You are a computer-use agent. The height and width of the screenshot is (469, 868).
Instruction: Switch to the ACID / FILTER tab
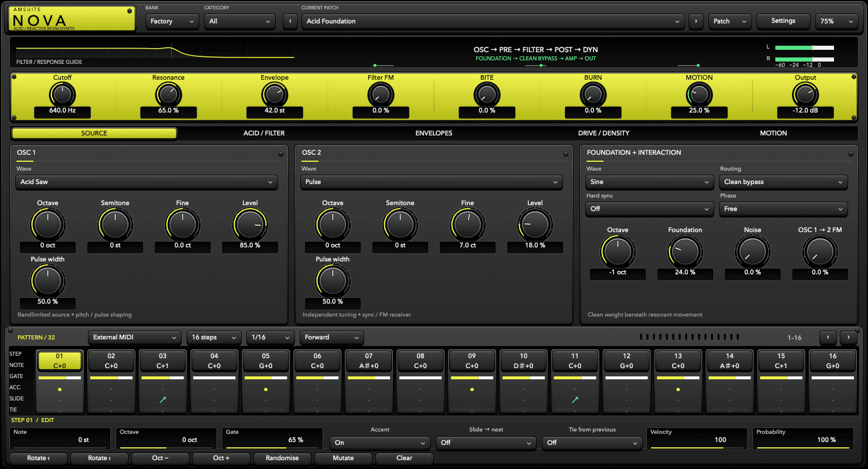click(264, 133)
